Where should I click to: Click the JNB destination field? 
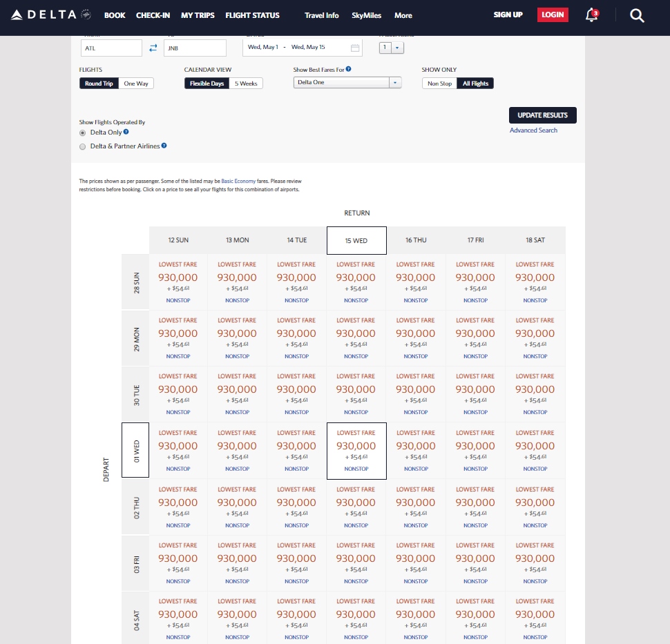[x=195, y=48]
